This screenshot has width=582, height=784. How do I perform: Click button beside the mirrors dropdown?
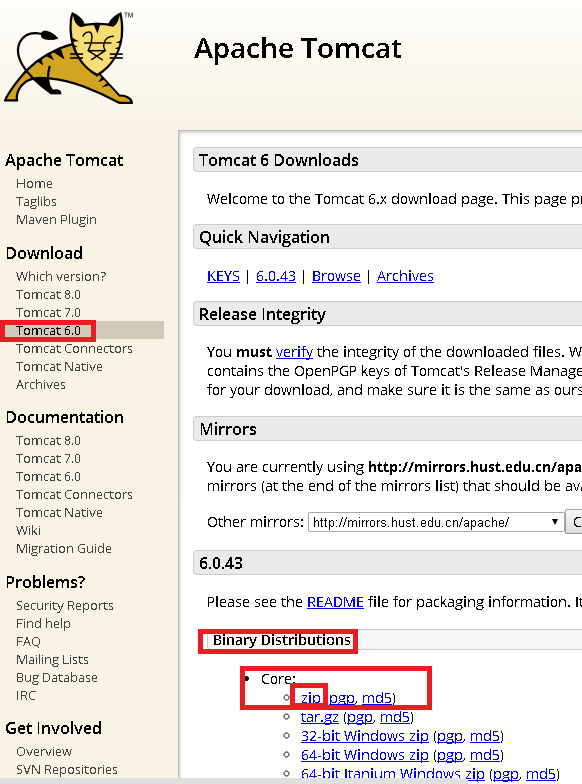click(574, 522)
